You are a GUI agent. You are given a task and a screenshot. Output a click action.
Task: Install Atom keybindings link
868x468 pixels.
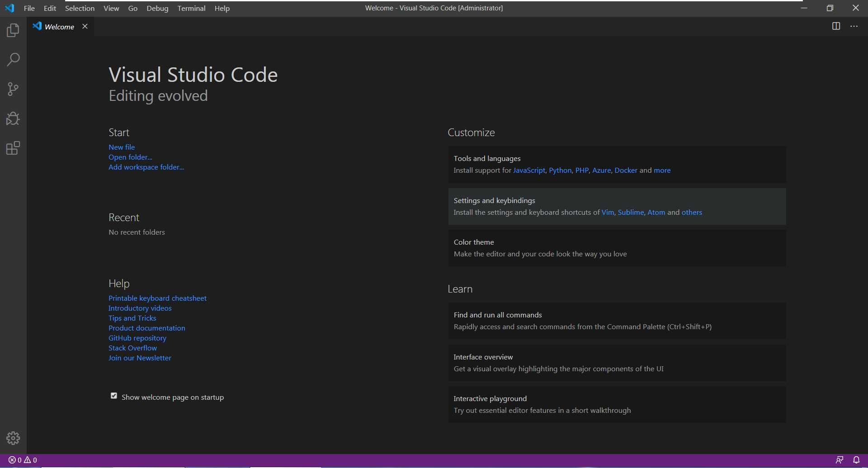pyautogui.click(x=656, y=212)
